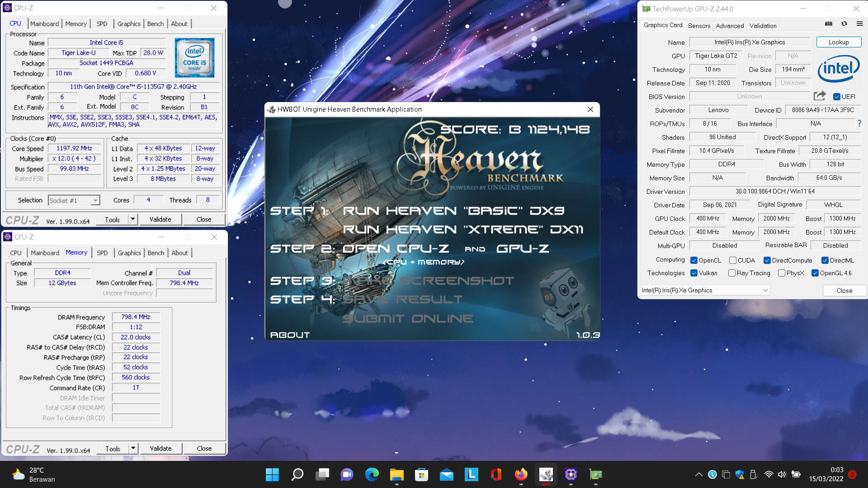Click Tools button in upper CPU-Z

coord(112,219)
